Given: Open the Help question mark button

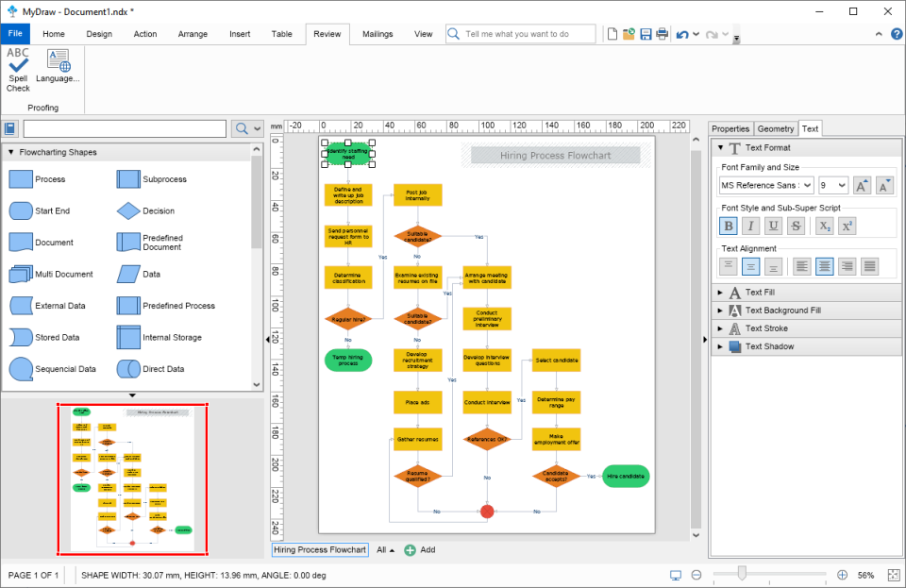Looking at the screenshot, I should (x=897, y=34).
